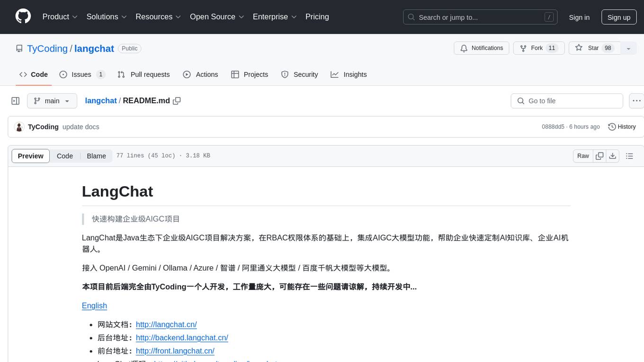Toggle the file tree side panel
This screenshot has height=362, width=644.
pyautogui.click(x=16, y=101)
